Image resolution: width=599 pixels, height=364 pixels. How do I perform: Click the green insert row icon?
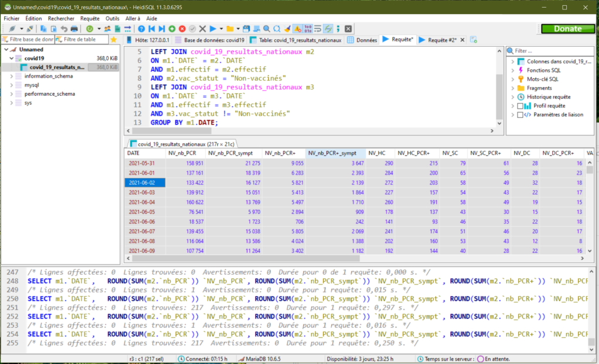172,29
